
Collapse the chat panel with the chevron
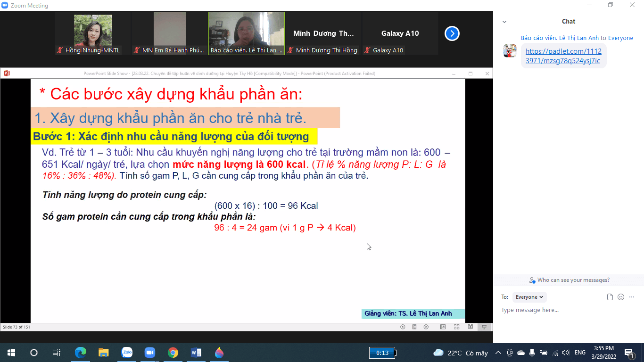click(504, 21)
